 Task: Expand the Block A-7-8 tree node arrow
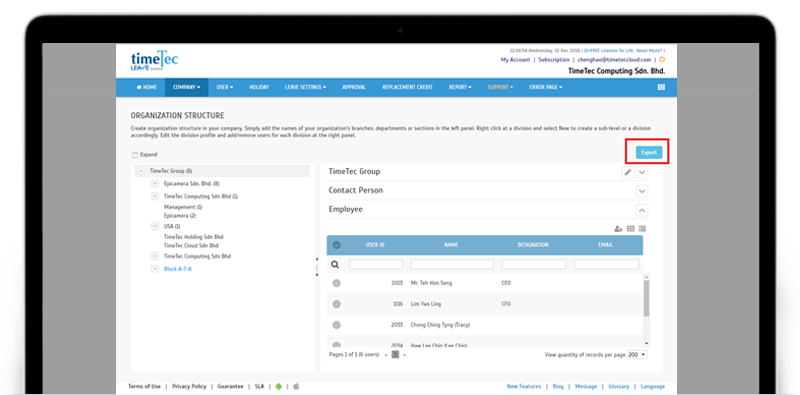pyautogui.click(x=155, y=268)
